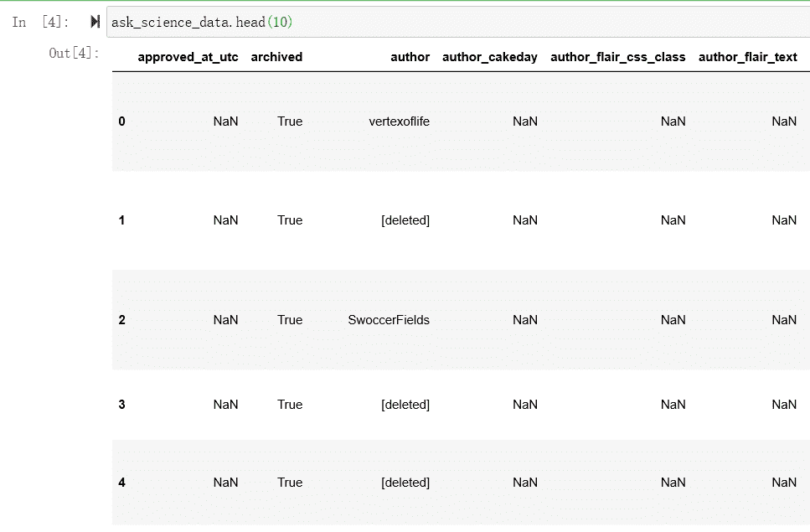Select the author_flair_css_class column header
The image size is (810, 532).
pyautogui.click(x=617, y=57)
